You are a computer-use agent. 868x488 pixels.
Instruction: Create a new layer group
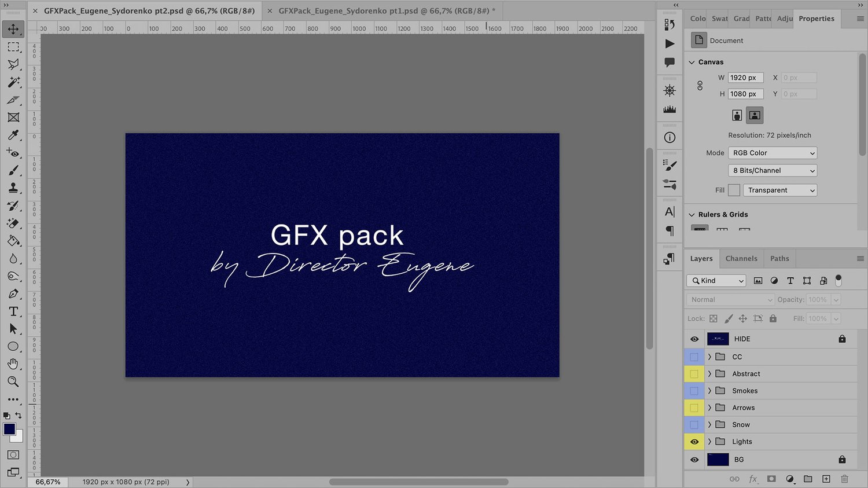(808, 479)
